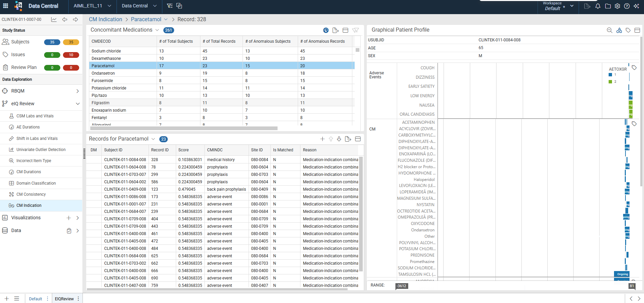644x303 pixels.
Task: Zoom out the Graphical Patient Profile
Action: (609, 30)
